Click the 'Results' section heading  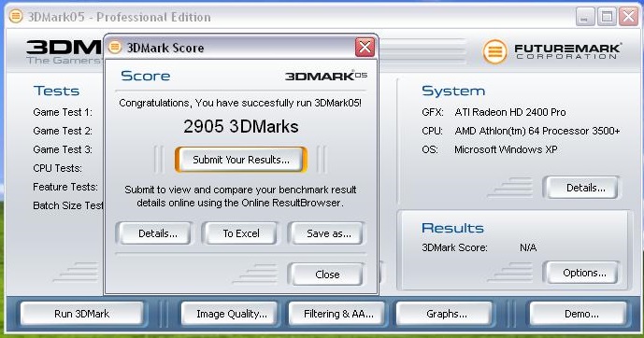(452, 228)
